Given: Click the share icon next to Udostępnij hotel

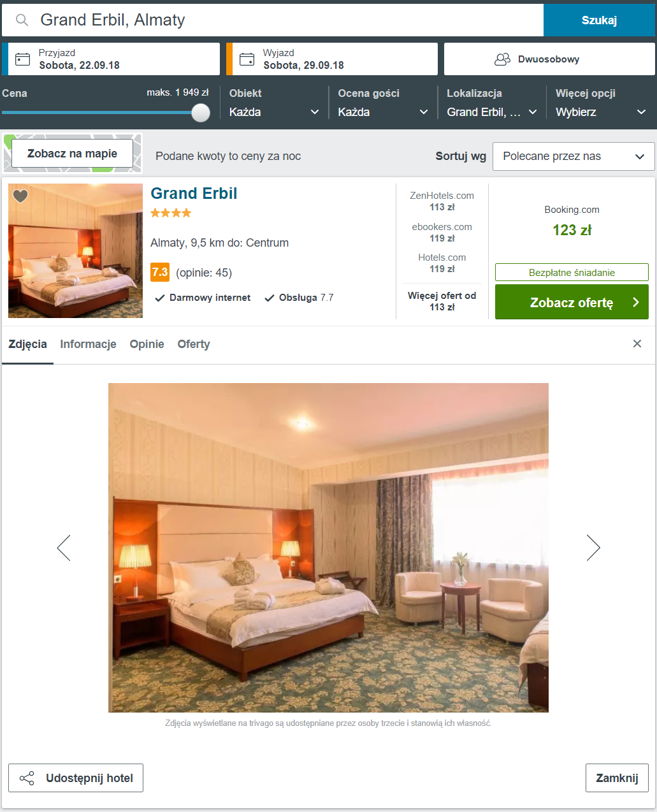Looking at the screenshot, I should 27,778.
